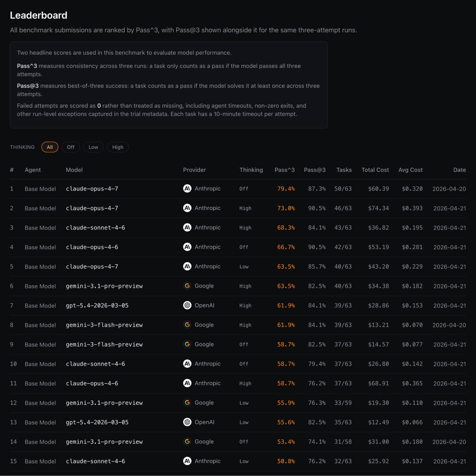
Task: Select the rank 10 claude-sonnet-4-6 row
Action: pos(95,364)
